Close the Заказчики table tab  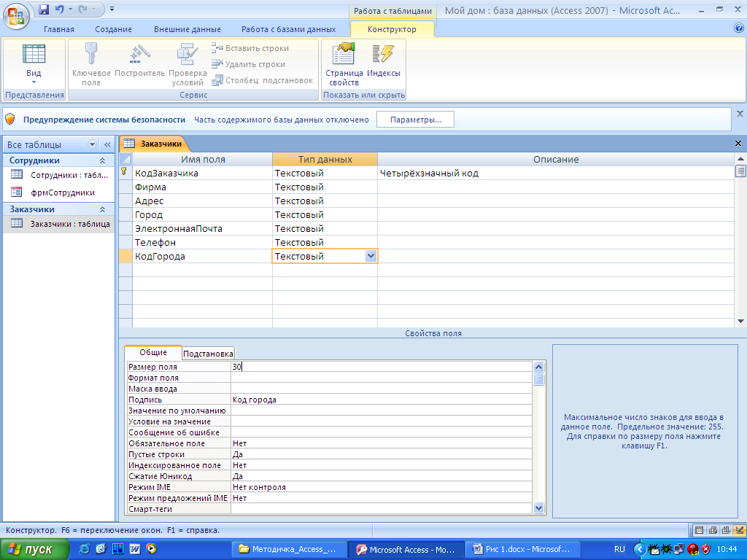738,144
